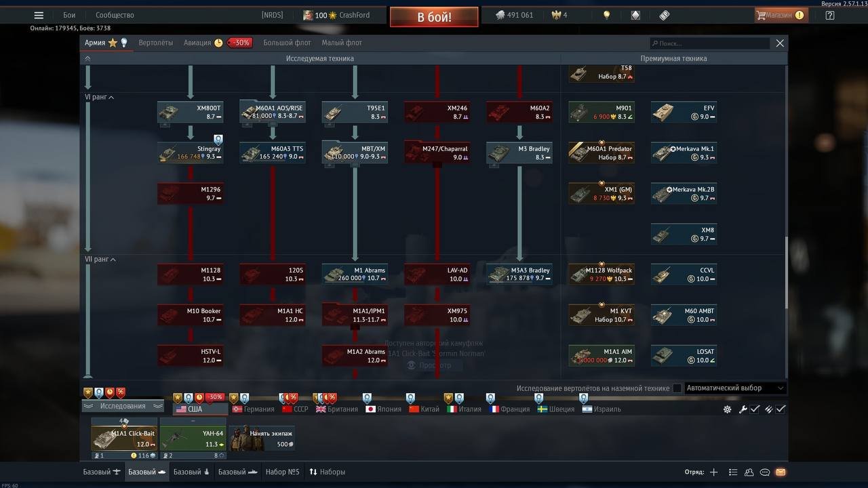The height and width of the screenshot is (488, 868).
Task: Click the [NRDS] clan tag
Action: coord(272,15)
